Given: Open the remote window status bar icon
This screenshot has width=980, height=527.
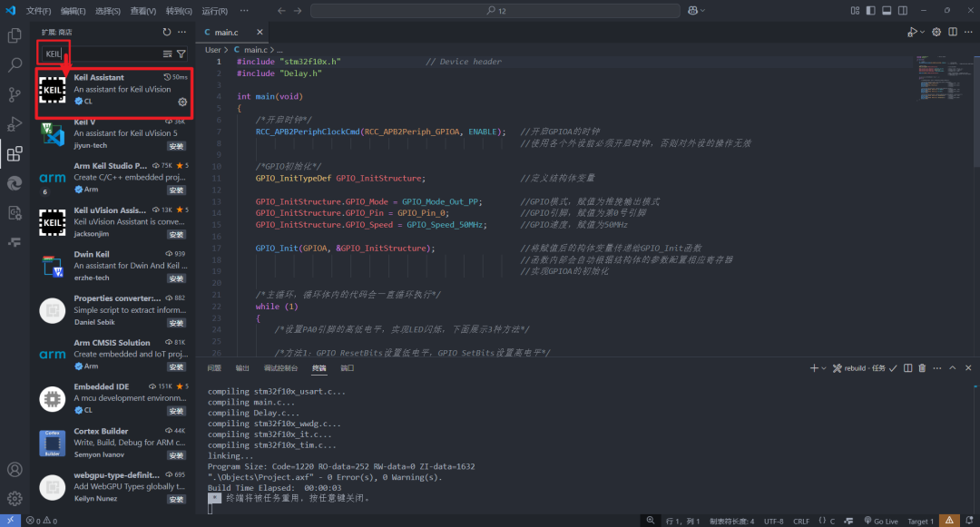Looking at the screenshot, I should [x=11, y=521].
